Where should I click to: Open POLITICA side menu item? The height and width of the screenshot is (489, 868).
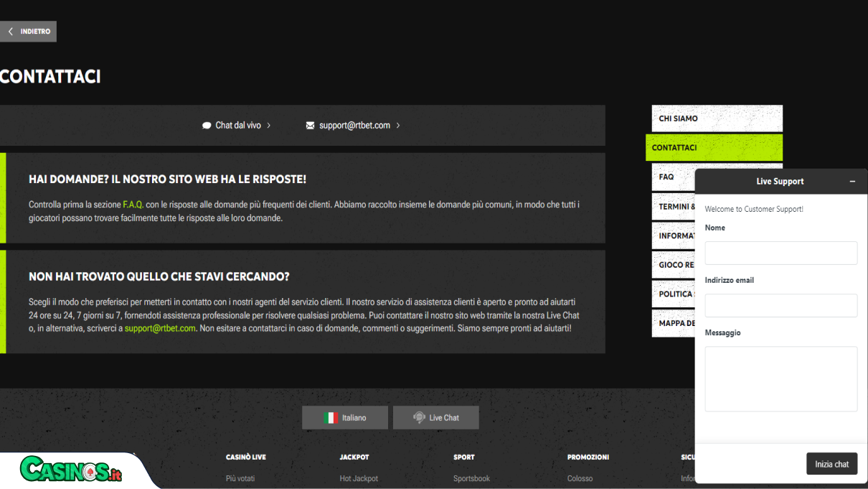point(673,294)
